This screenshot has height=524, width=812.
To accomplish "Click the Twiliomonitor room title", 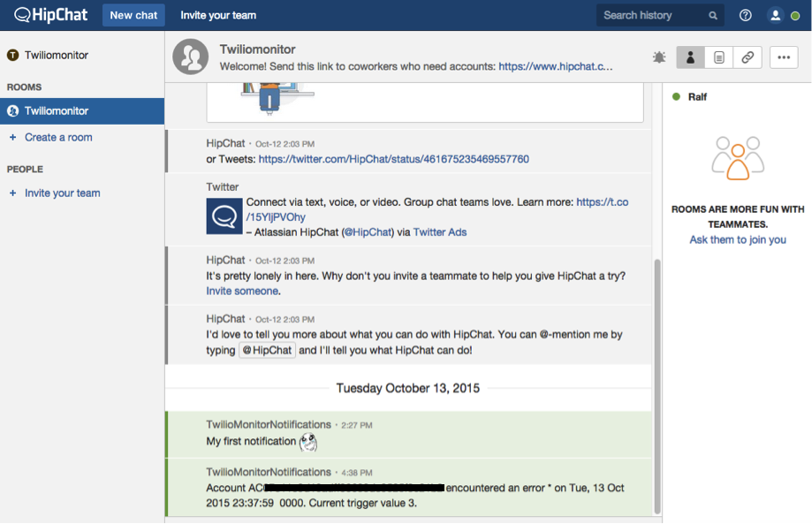I will [x=257, y=49].
